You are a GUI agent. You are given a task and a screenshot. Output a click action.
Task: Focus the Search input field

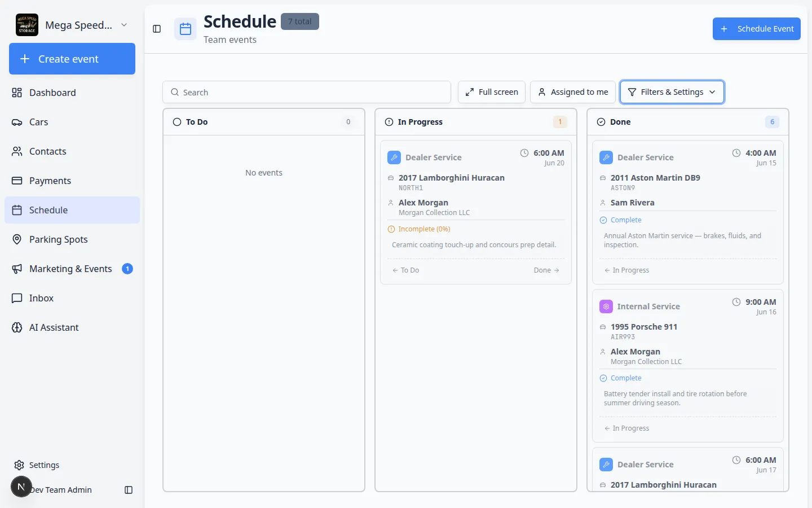[x=307, y=92]
